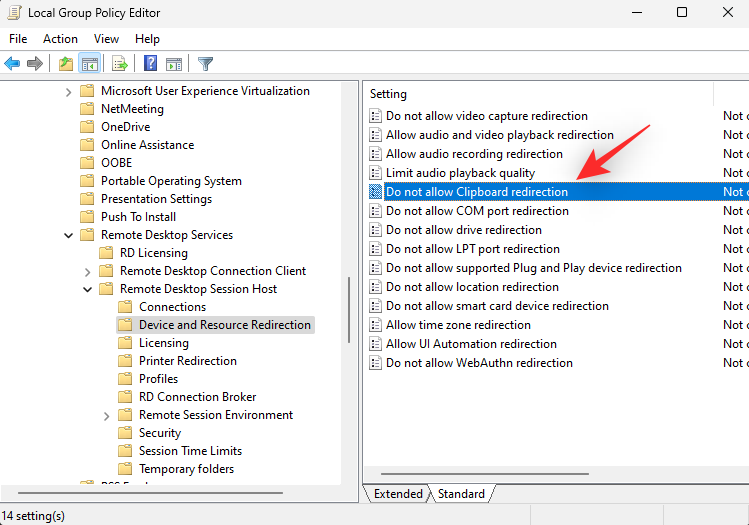Image resolution: width=749 pixels, height=525 pixels.
Task: Expand Microsoft User Experience Virtualization node
Action: point(68,92)
